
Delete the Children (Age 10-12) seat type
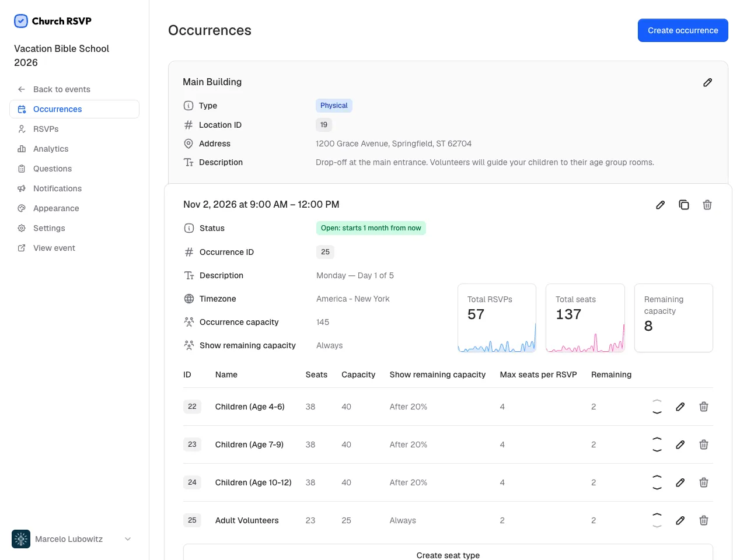704,482
